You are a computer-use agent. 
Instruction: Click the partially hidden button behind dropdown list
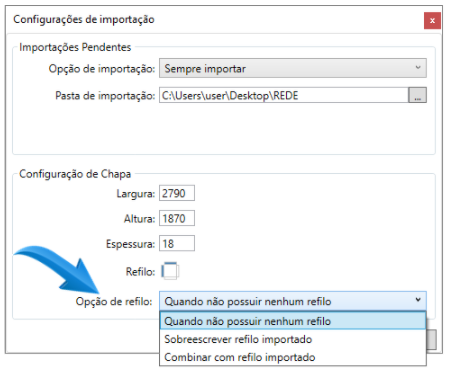coord(432,339)
